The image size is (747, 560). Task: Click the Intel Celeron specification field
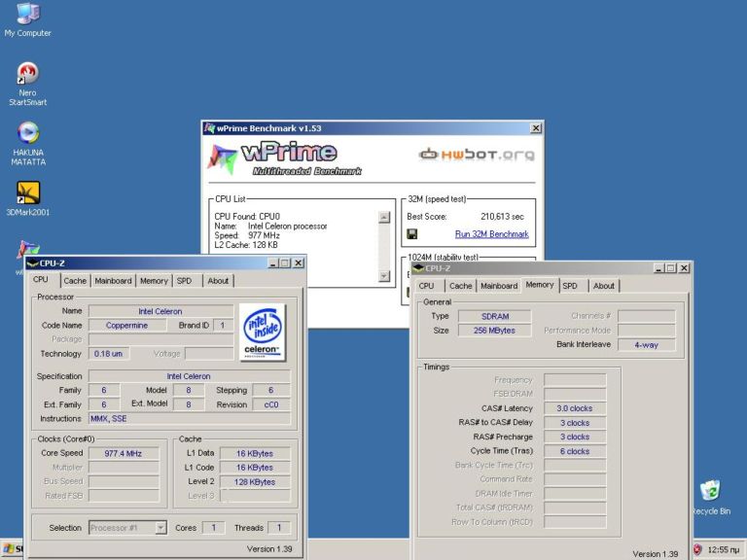(x=189, y=376)
